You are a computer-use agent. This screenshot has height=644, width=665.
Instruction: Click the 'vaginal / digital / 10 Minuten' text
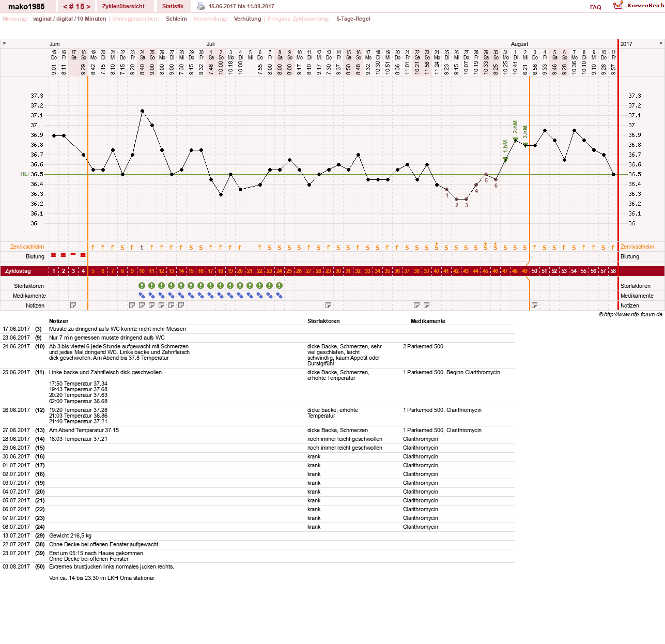coord(69,19)
